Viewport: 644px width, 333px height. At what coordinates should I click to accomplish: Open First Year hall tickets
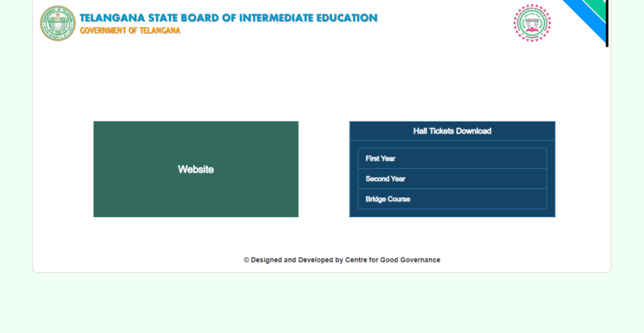point(452,158)
